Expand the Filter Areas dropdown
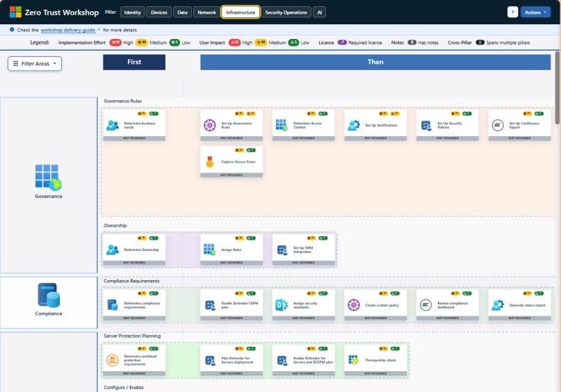The height and width of the screenshot is (392, 561). click(x=35, y=63)
